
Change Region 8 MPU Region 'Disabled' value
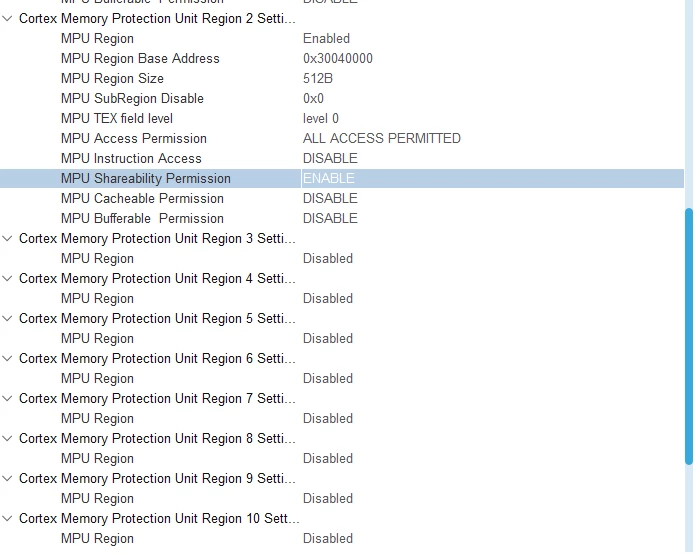[328, 458]
